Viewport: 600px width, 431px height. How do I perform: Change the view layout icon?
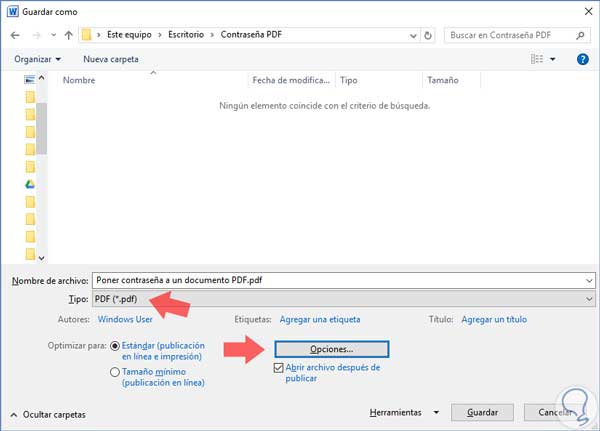point(537,59)
